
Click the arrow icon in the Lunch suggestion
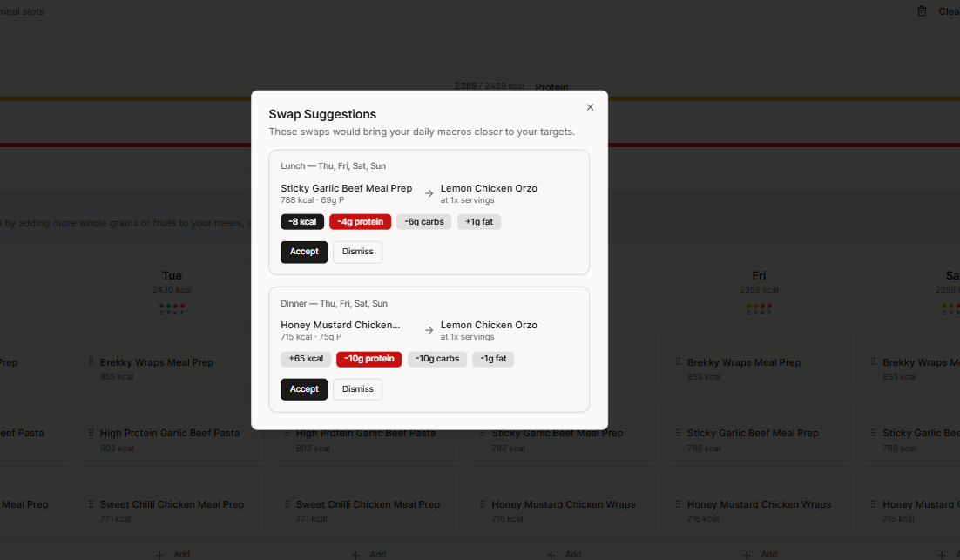[x=429, y=193]
